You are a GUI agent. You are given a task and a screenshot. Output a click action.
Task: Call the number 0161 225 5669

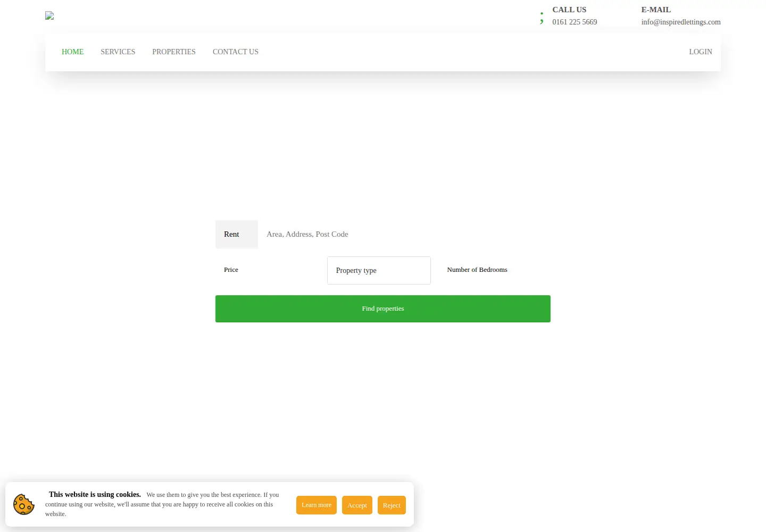(574, 22)
